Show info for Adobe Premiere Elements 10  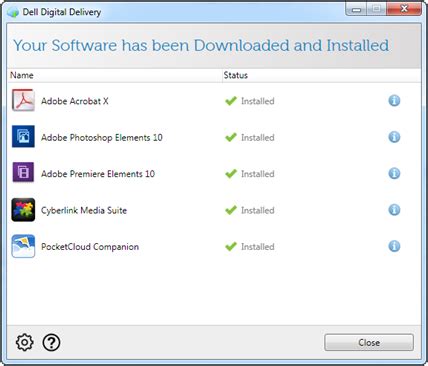point(394,173)
